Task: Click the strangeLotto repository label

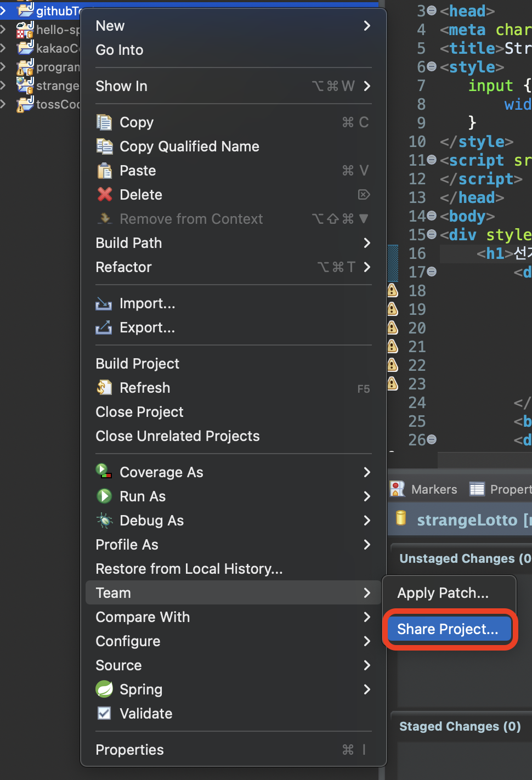Action: pyautogui.click(x=467, y=519)
